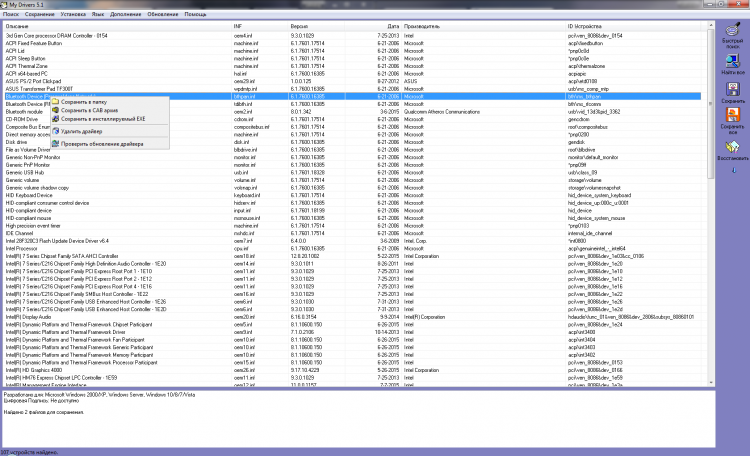Choose Проверить обновление драйвера option

(110, 144)
